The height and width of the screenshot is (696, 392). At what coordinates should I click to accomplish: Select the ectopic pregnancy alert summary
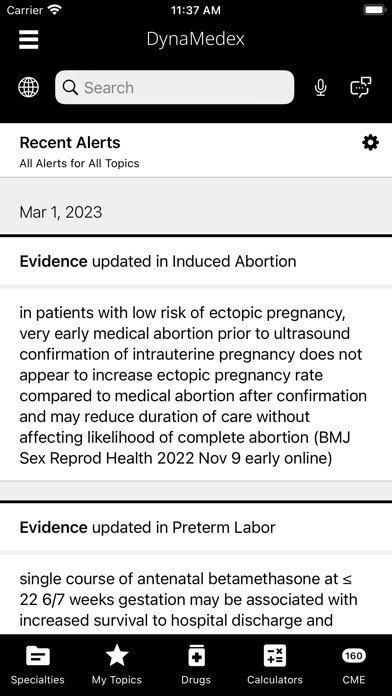tap(196, 385)
